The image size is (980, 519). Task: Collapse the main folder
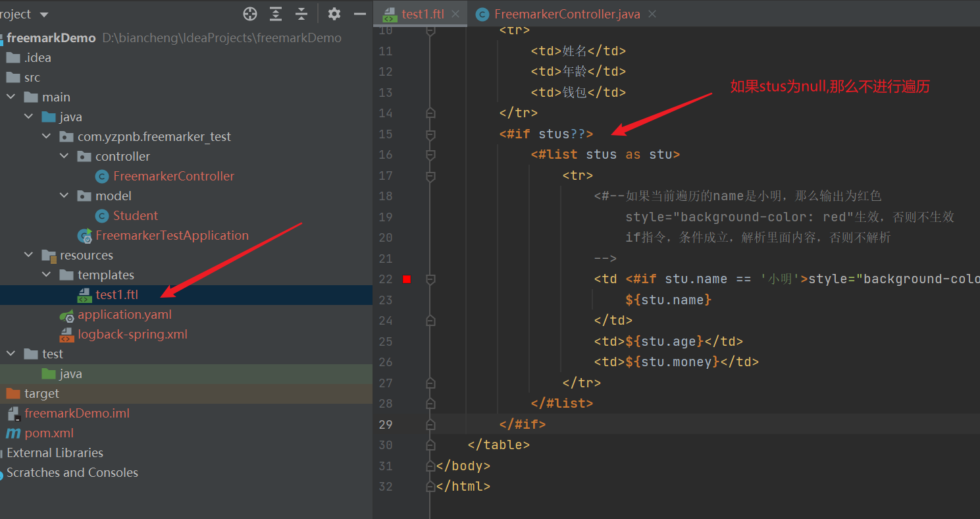point(11,97)
